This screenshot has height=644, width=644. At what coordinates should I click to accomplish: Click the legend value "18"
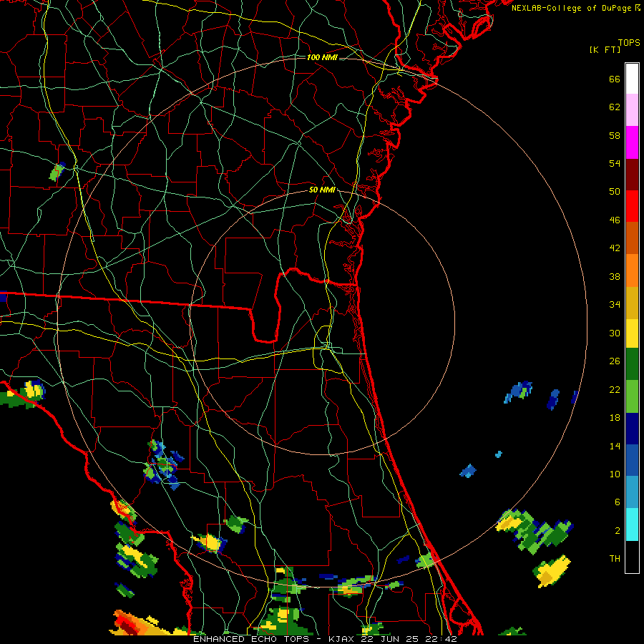pyautogui.click(x=615, y=418)
